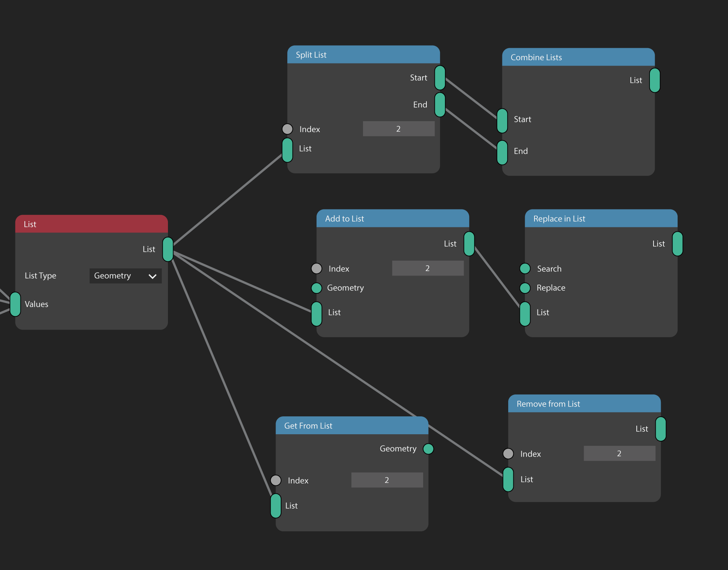Click the Split List Index input socket
Screen dimensions: 728x570
click(287, 129)
